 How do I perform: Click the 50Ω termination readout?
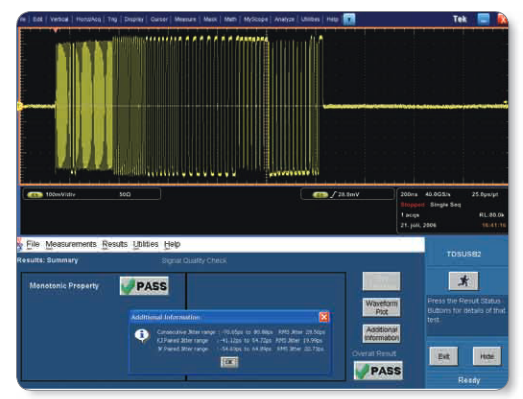[x=125, y=194]
